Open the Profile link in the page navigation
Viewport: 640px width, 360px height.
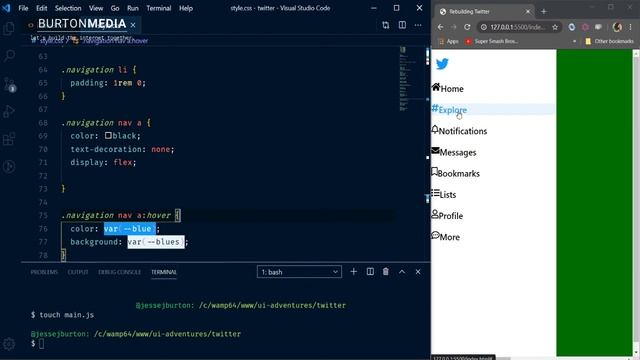(447, 216)
